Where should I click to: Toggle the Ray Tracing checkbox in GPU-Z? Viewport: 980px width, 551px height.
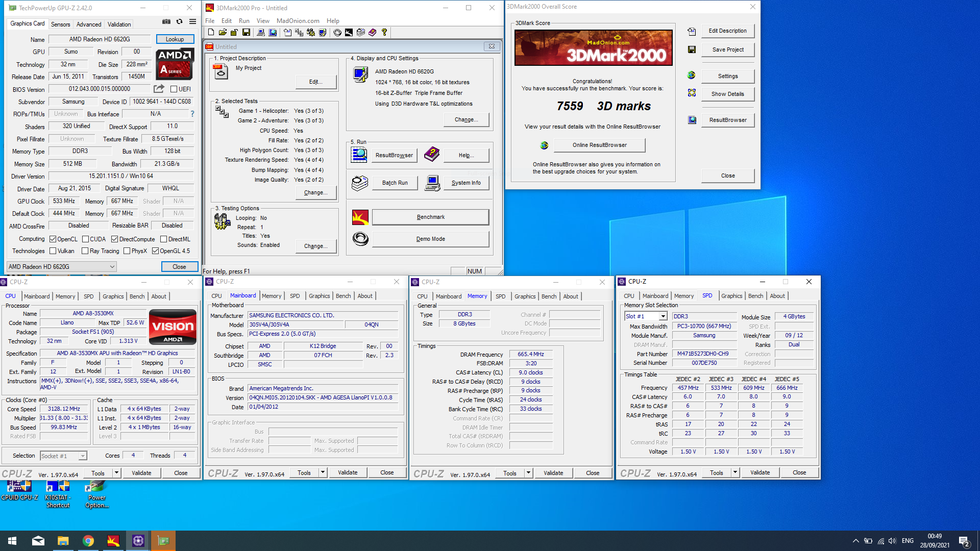click(85, 251)
